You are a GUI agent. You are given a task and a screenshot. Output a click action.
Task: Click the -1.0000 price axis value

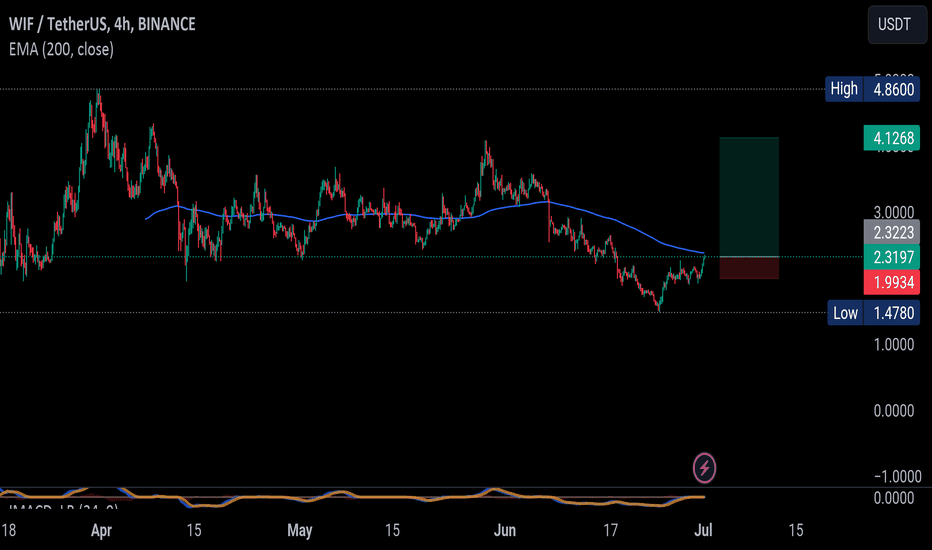click(x=898, y=476)
